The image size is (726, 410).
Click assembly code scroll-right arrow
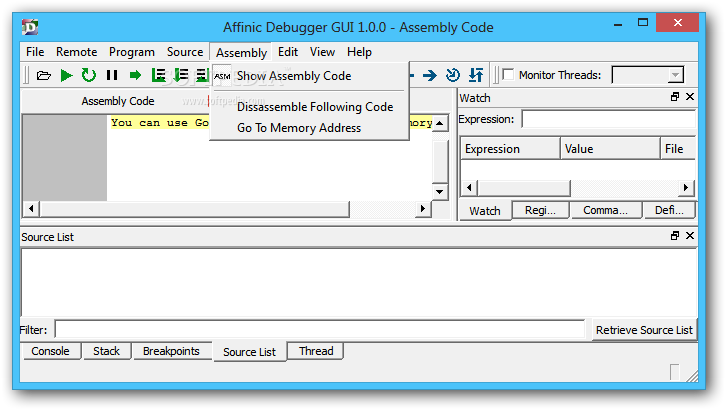click(422, 209)
